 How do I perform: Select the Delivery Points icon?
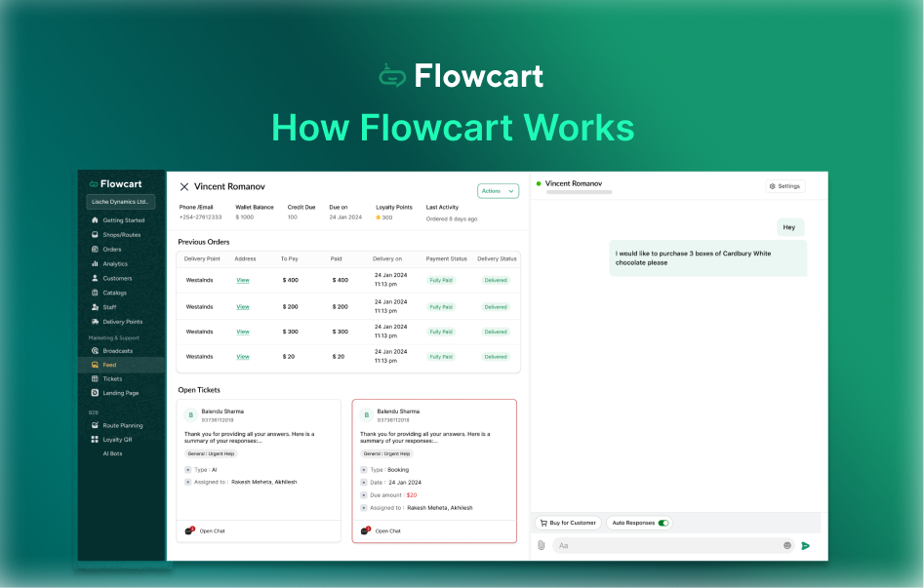tap(95, 321)
